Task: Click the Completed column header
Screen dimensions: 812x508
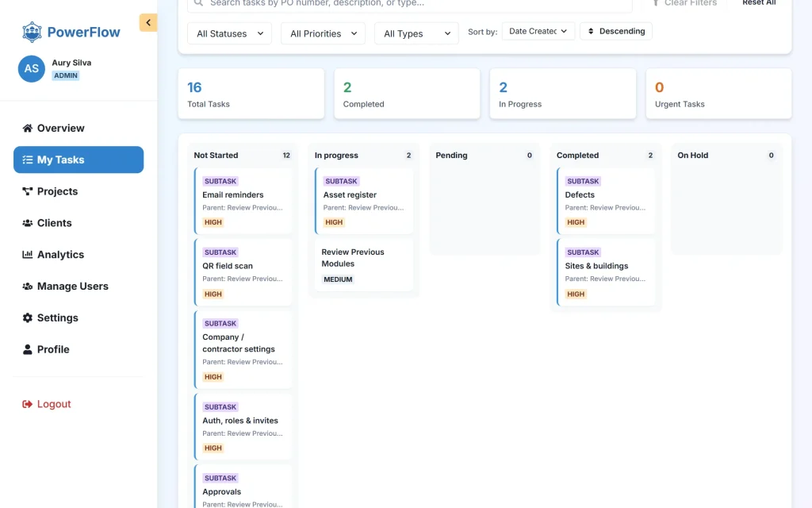Action: coord(577,155)
